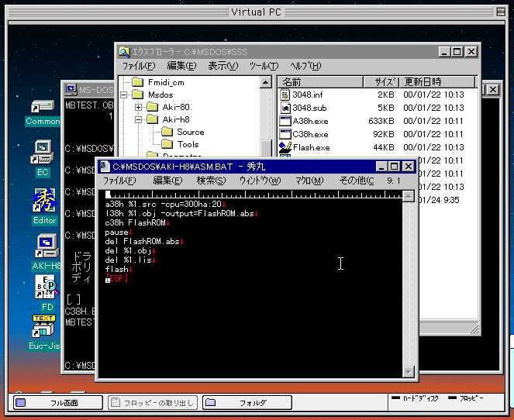Click the フォルダ folder button
This screenshot has height=420, width=514.
(x=247, y=403)
